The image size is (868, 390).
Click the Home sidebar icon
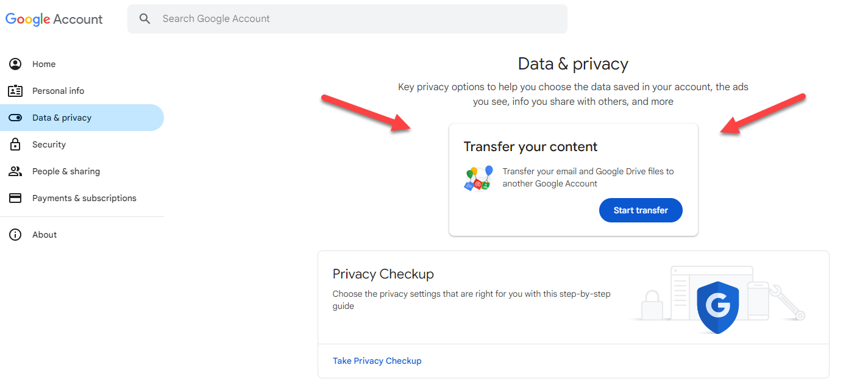point(15,64)
